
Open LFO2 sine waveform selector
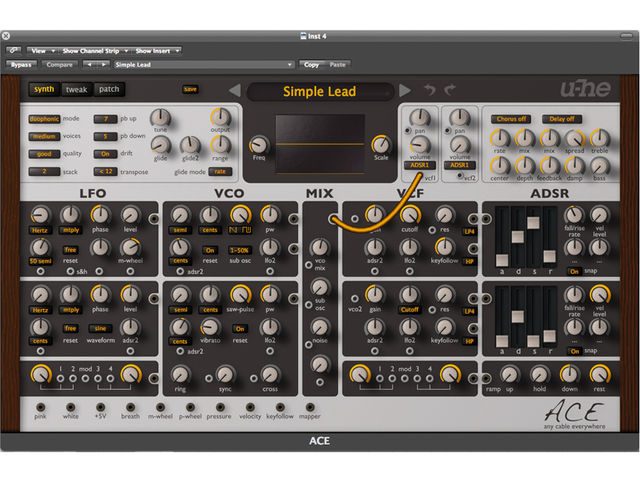(x=100, y=328)
